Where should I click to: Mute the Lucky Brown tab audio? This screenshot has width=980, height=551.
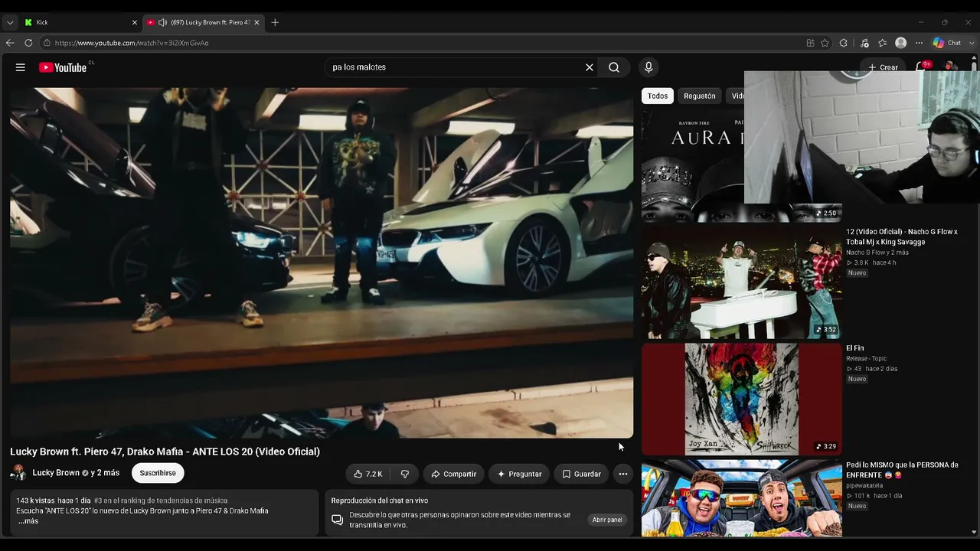[x=162, y=22]
